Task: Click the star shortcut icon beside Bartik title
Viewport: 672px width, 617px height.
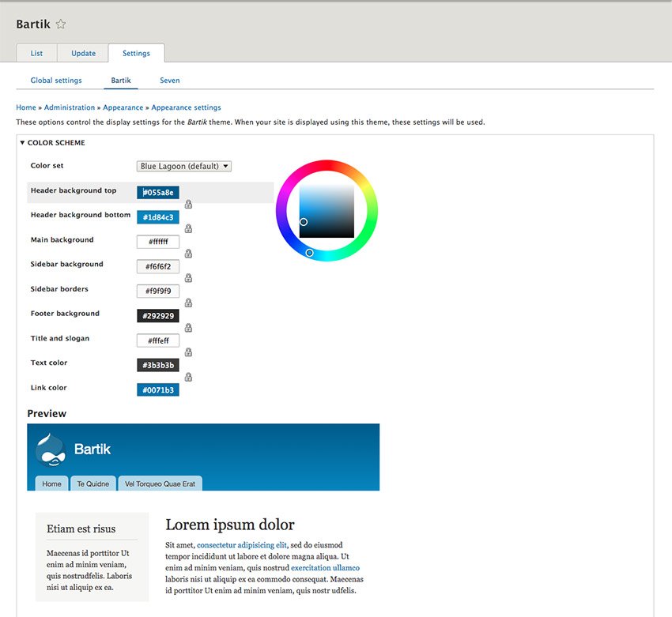Action: [61, 24]
